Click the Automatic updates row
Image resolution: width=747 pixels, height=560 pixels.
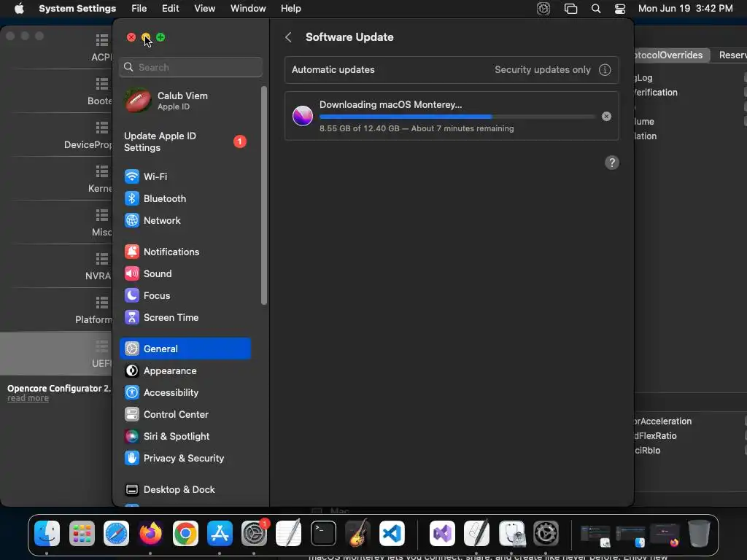pos(452,69)
